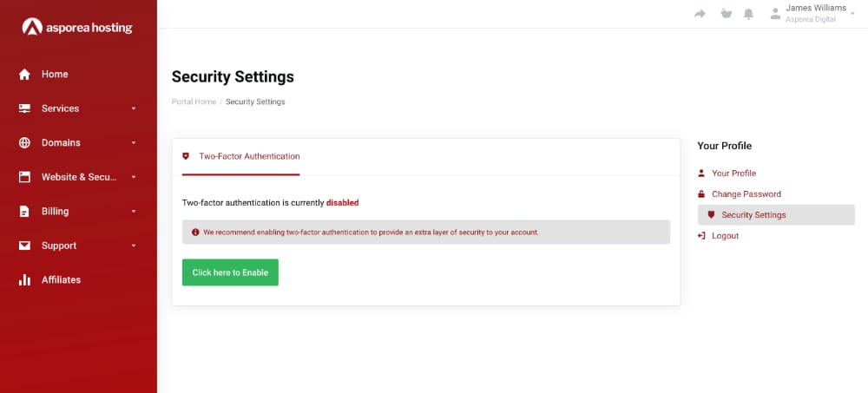The height and width of the screenshot is (393, 868).
Task: Expand the Billing menu arrow
Action: 134,212
